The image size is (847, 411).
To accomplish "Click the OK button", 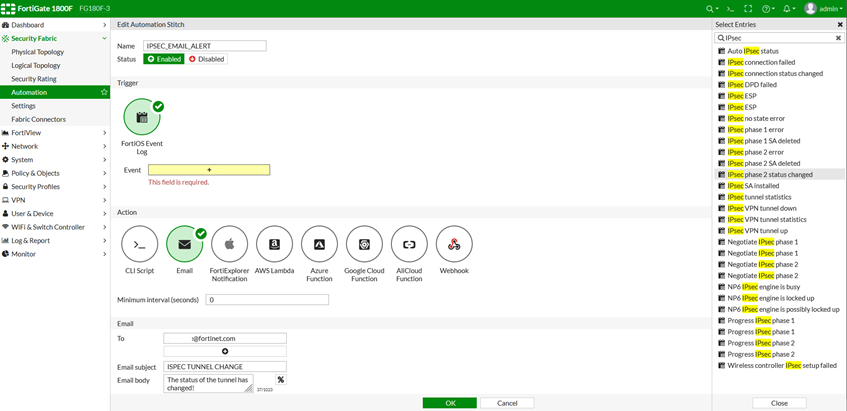I will [449, 403].
